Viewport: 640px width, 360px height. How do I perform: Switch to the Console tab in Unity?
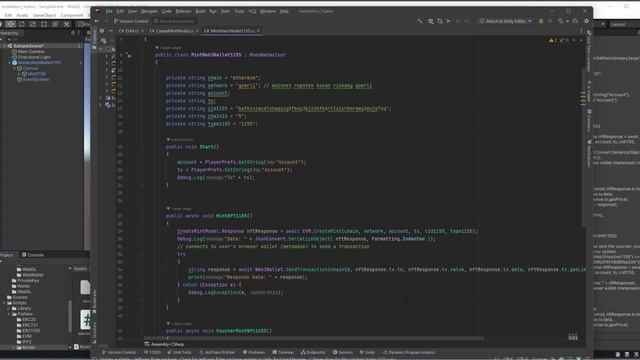pos(33,255)
